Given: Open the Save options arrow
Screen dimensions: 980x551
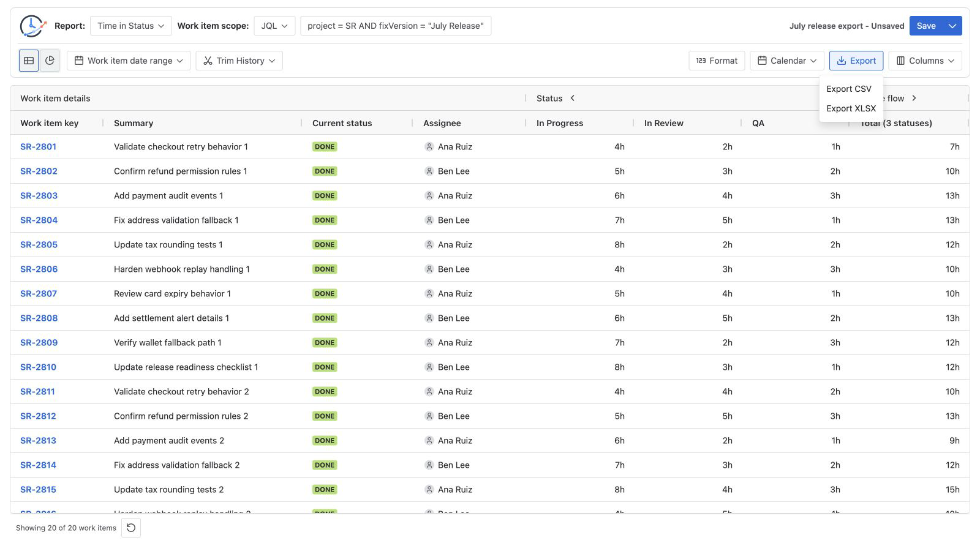Looking at the screenshot, I should point(952,26).
